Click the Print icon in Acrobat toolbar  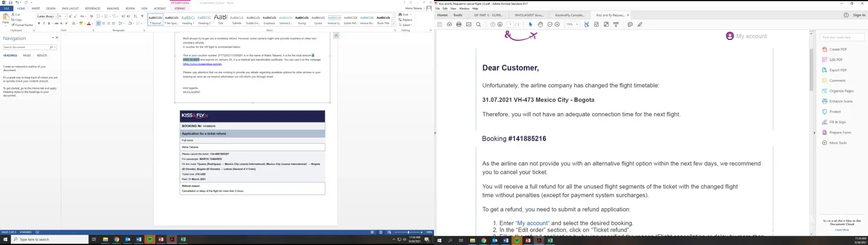click(x=459, y=25)
